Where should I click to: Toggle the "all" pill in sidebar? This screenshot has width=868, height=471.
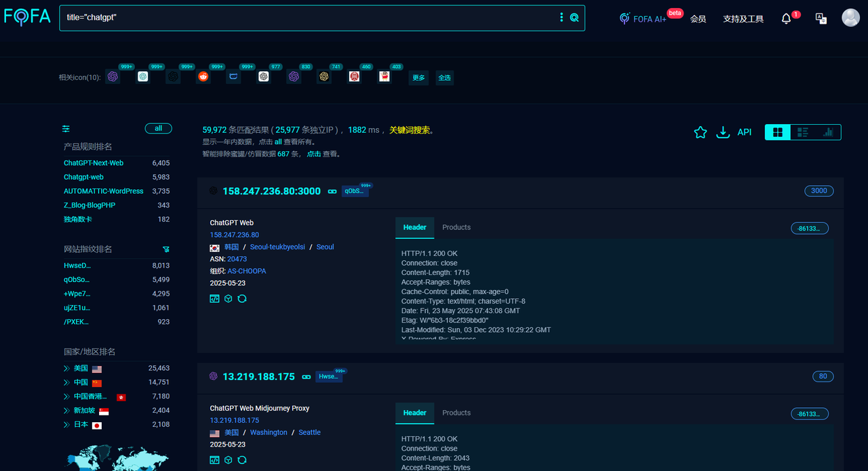click(158, 128)
